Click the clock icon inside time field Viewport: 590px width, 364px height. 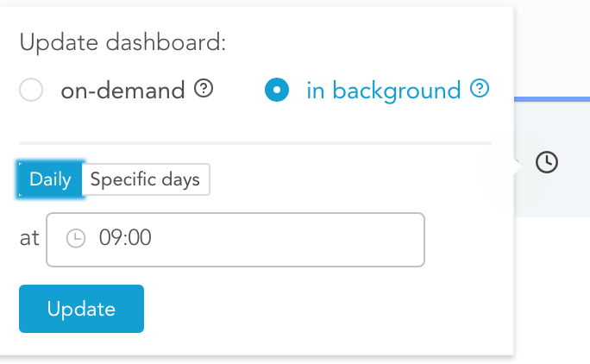77,238
